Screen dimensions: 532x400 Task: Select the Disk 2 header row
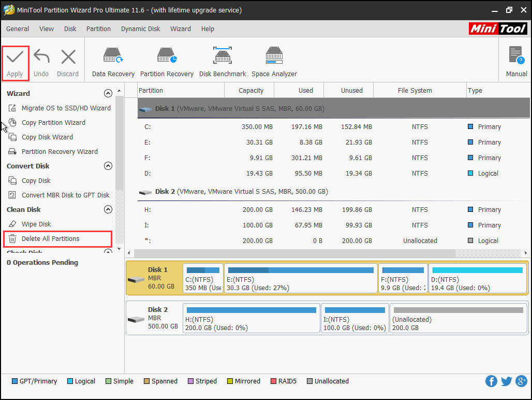pos(333,192)
